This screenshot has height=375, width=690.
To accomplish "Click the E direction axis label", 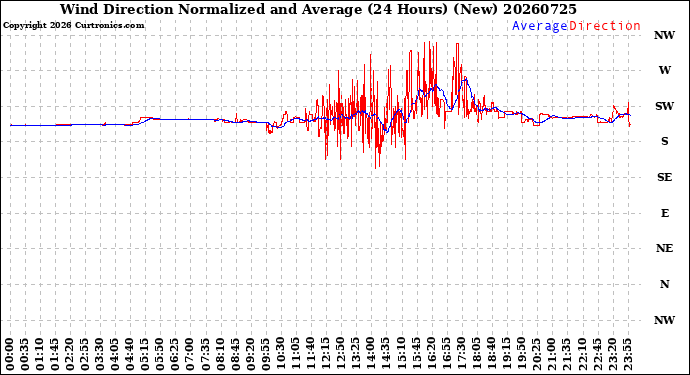I will pyautogui.click(x=664, y=213).
